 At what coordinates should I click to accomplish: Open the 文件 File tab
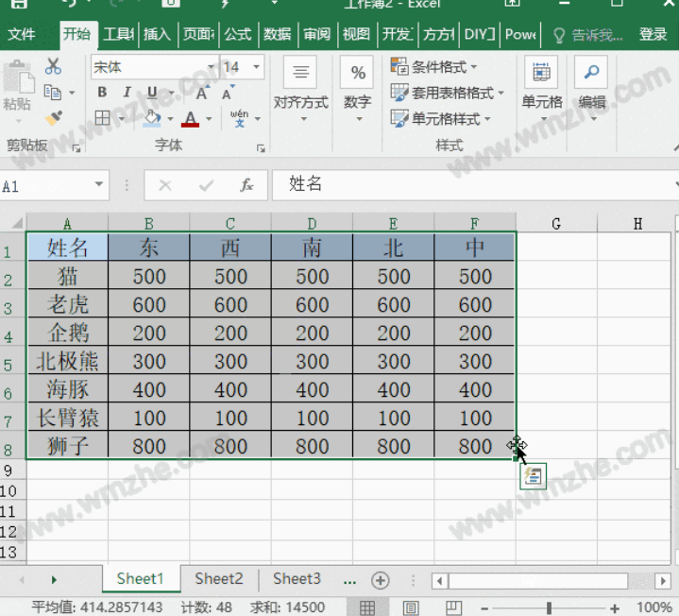coord(21,34)
